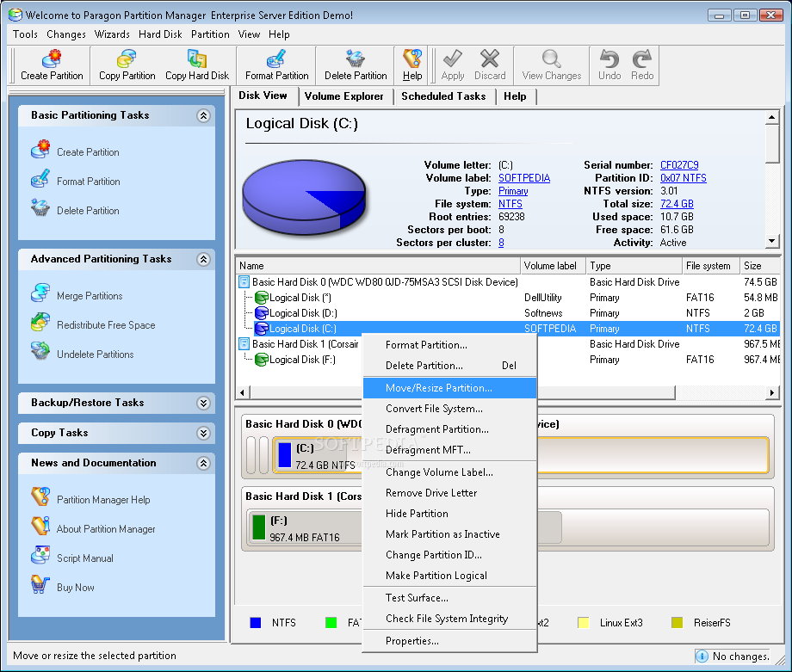Click the Discard X toolbar icon
Screen dimensions: 792x672
pyautogui.click(x=490, y=59)
